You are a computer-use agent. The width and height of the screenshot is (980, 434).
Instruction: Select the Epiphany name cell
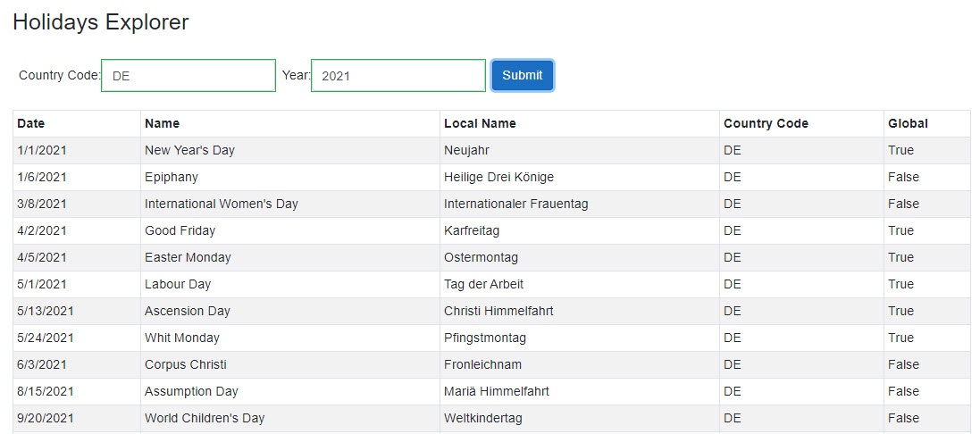tap(172, 177)
